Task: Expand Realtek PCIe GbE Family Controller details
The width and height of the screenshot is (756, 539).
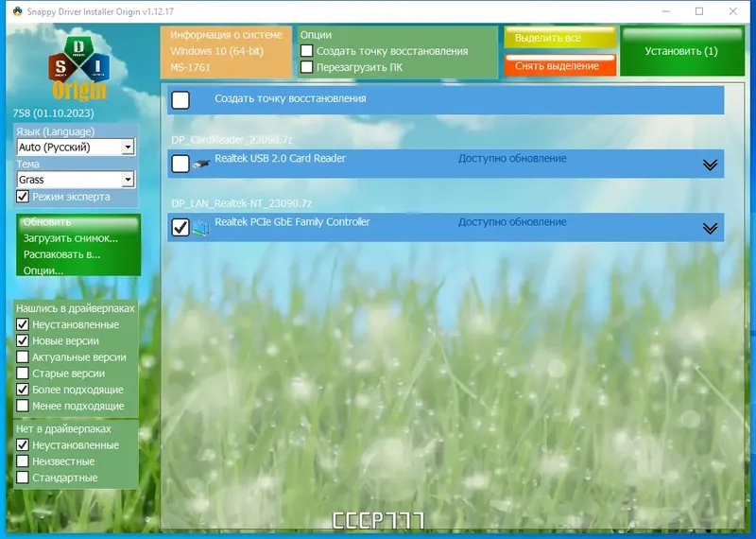Action: click(x=710, y=228)
